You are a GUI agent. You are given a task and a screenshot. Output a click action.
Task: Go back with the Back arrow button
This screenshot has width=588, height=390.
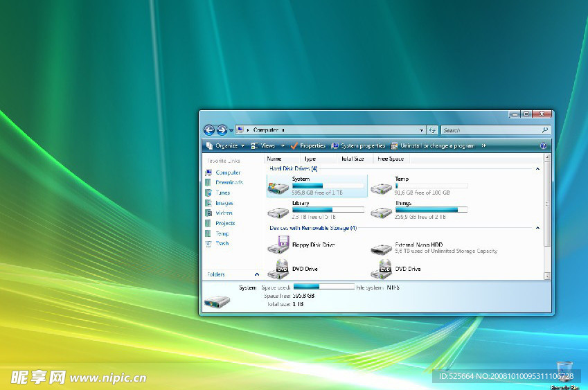(x=209, y=130)
